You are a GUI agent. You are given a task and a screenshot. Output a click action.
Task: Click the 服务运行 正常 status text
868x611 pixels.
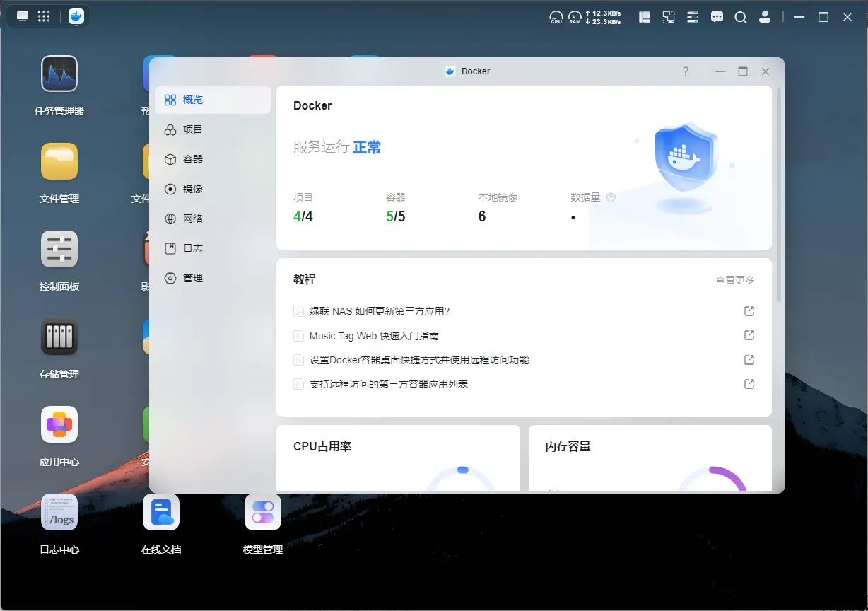pos(337,147)
